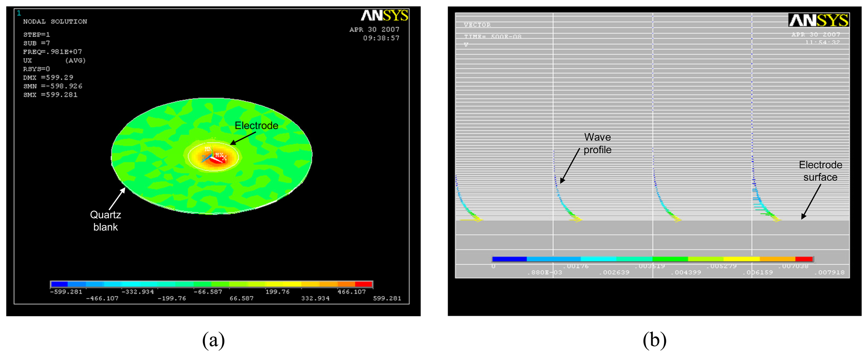
Task: Select the STEP=1 line
Action: pos(36,35)
